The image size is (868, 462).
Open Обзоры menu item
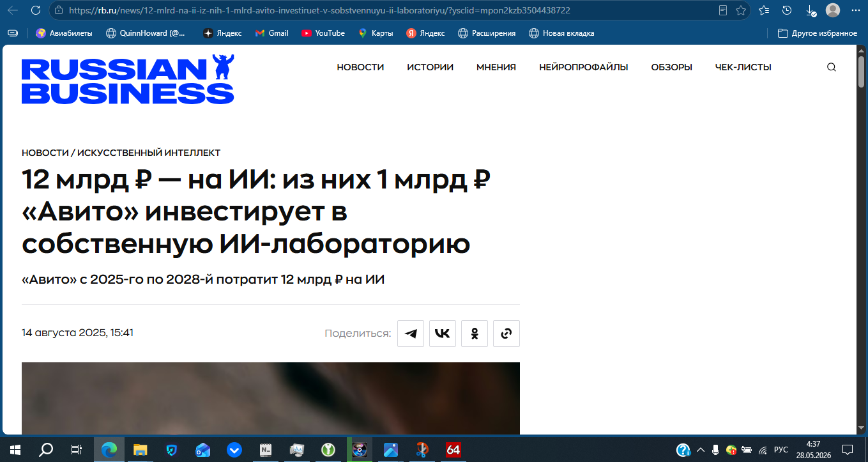coord(671,67)
